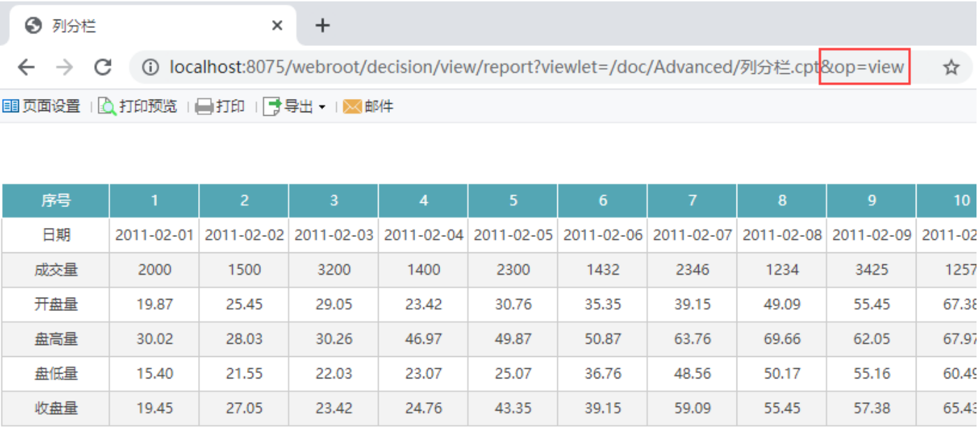Click the 打印 print button

[220, 107]
